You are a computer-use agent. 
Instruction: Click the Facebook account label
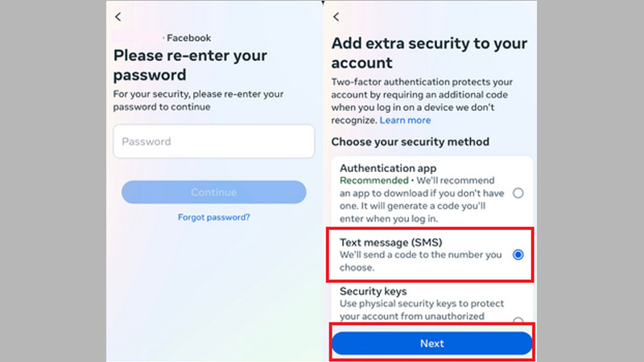click(x=188, y=37)
